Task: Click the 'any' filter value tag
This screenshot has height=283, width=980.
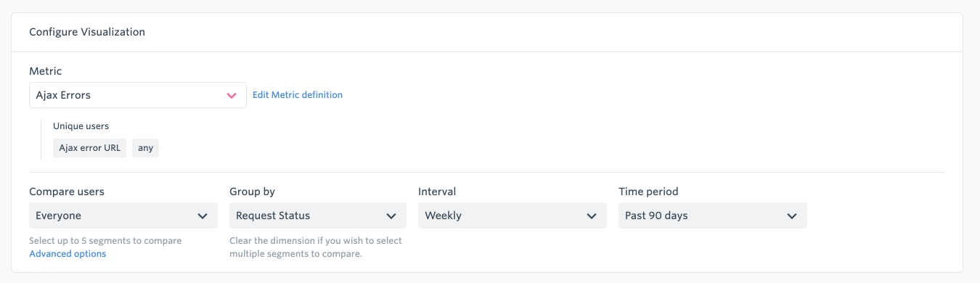Action: [x=146, y=148]
